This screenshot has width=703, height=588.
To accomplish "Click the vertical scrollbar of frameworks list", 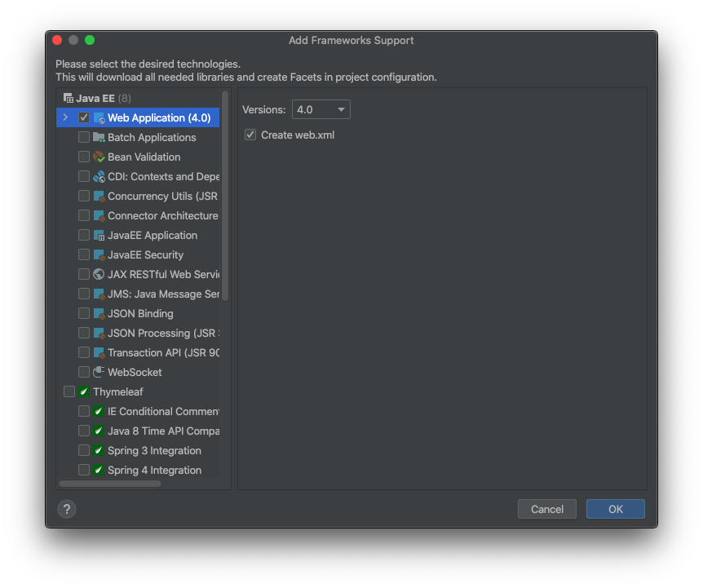I will (x=225, y=196).
